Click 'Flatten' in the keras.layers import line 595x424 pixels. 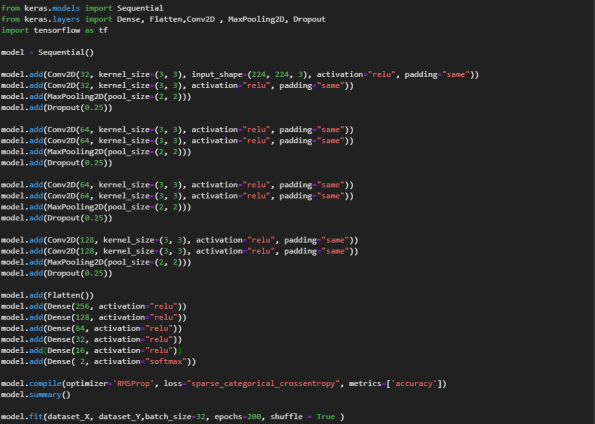click(x=166, y=19)
